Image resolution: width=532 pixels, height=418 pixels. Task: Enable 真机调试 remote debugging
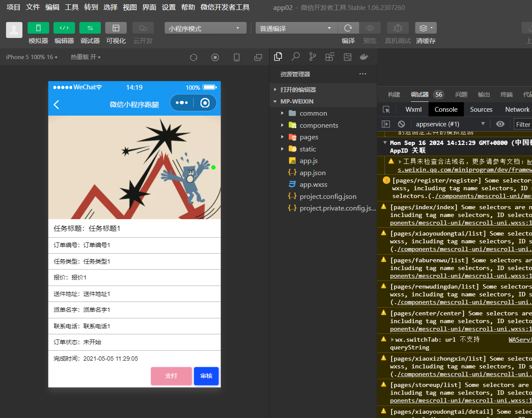pyautogui.click(x=397, y=32)
